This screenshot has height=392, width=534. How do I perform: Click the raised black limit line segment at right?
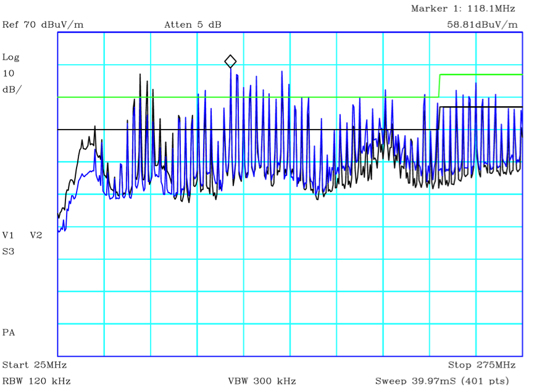point(480,107)
